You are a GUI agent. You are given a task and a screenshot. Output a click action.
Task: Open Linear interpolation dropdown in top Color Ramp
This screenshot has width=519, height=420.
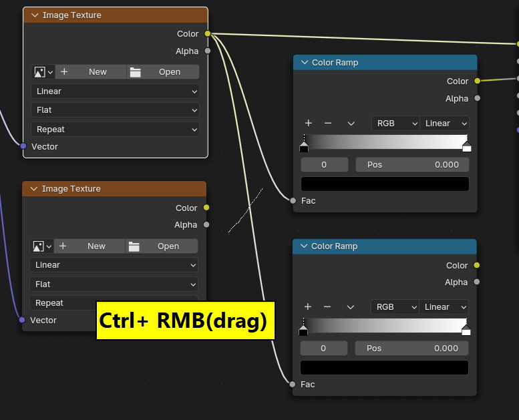point(445,124)
